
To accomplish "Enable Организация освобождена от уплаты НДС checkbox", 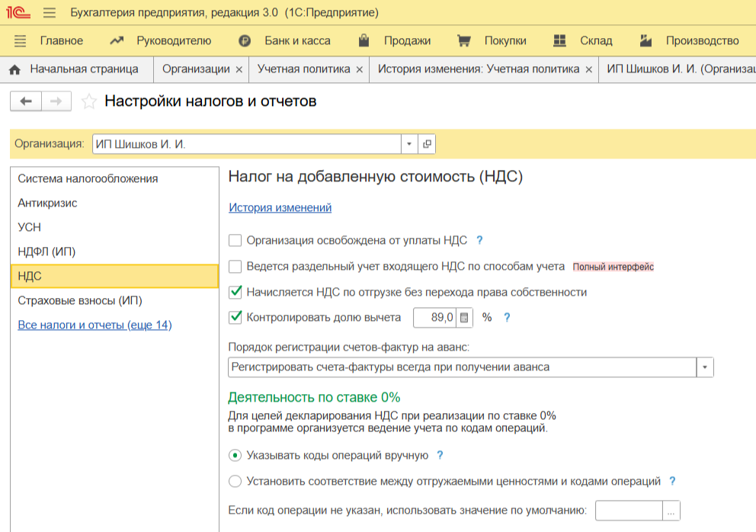I will click(235, 241).
